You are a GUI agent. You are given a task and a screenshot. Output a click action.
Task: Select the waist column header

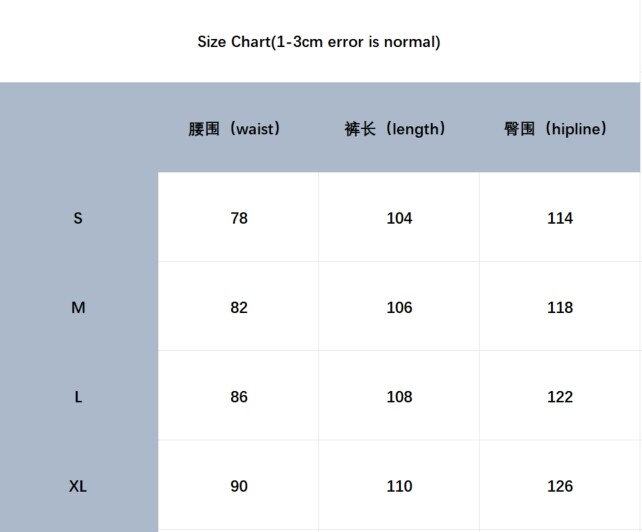coord(235,129)
